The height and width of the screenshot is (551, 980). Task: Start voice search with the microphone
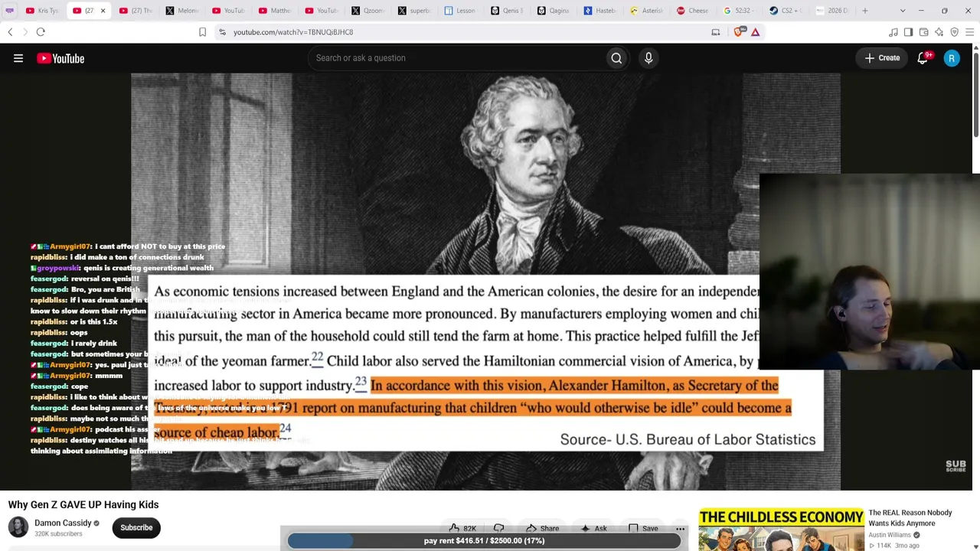click(x=648, y=58)
